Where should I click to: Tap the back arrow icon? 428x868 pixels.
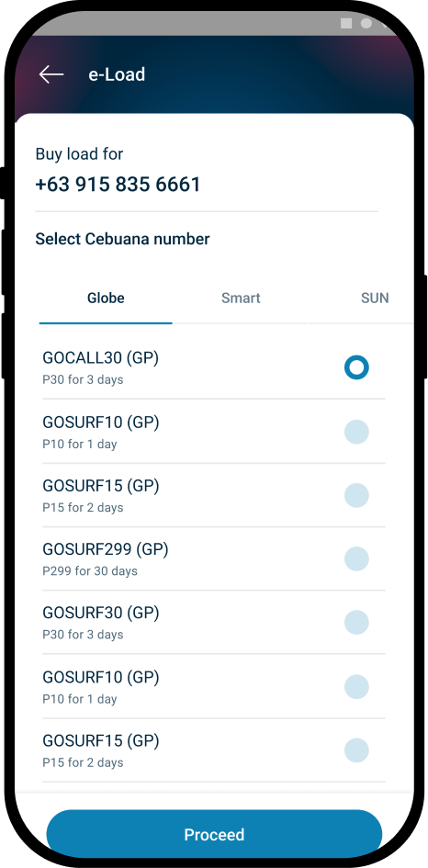(x=51, y=74)
